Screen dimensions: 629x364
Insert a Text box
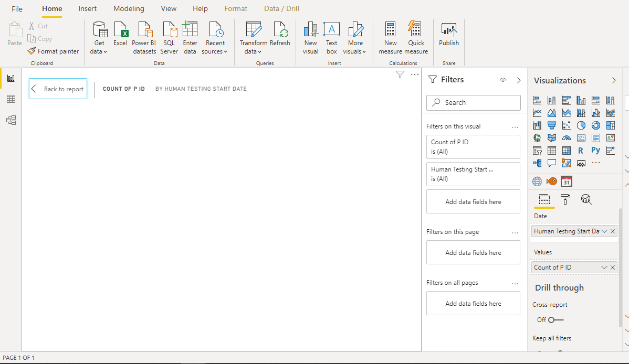click(332, 38)
